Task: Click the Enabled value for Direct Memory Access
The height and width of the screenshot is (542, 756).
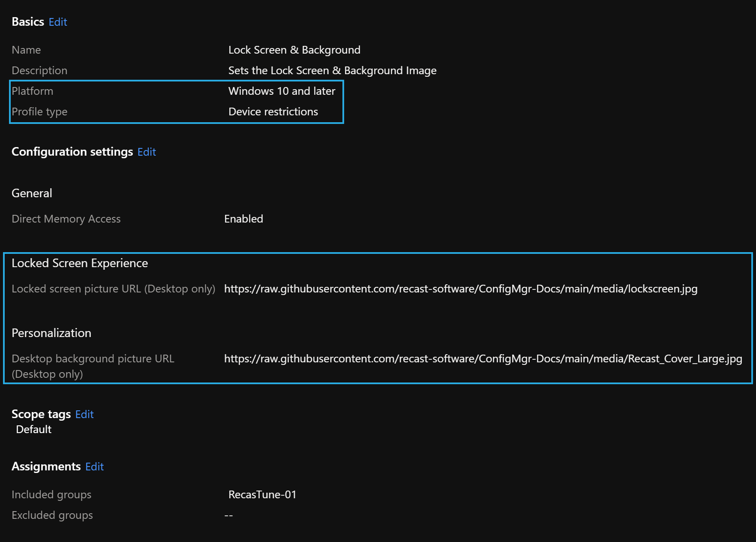Action: click(x=243, y=219)
